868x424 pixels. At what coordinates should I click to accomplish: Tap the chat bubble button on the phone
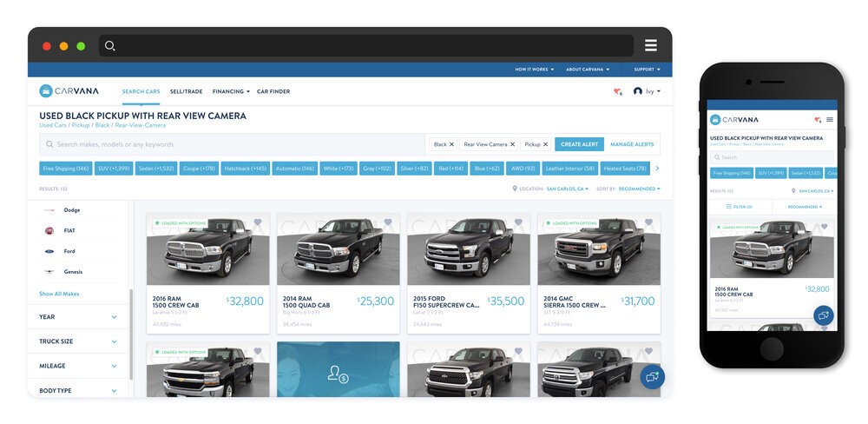pos(824,315)
